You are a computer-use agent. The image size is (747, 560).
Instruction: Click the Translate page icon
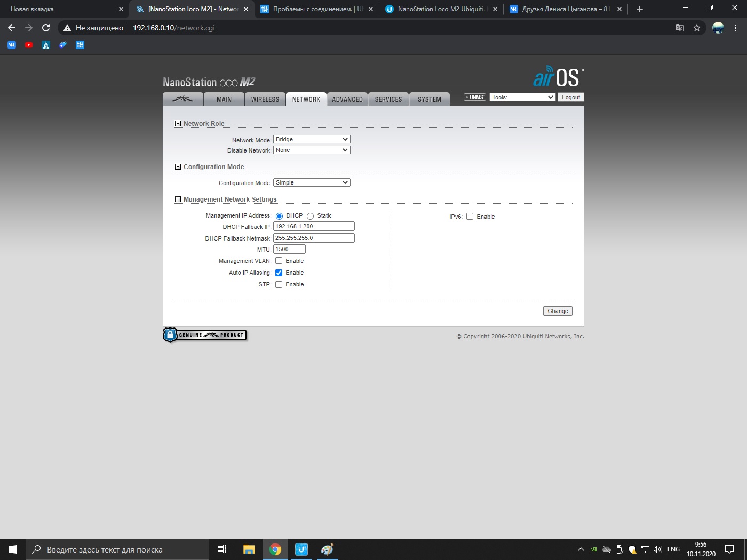pos(680,28)
